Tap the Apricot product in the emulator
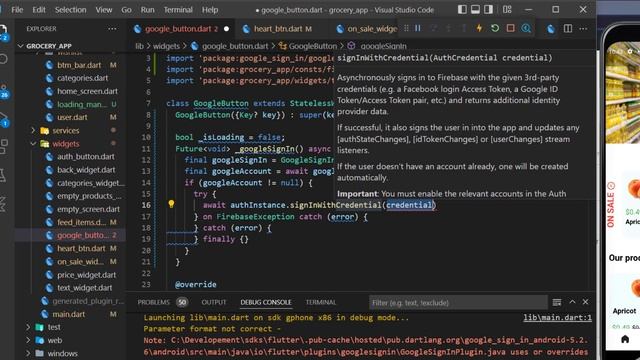Viewport: 640px width, 360px height. coord(624,311)
